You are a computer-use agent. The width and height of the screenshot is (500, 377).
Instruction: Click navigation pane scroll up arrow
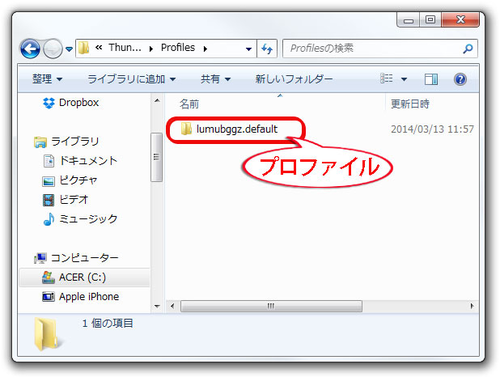tap(157, 101)
